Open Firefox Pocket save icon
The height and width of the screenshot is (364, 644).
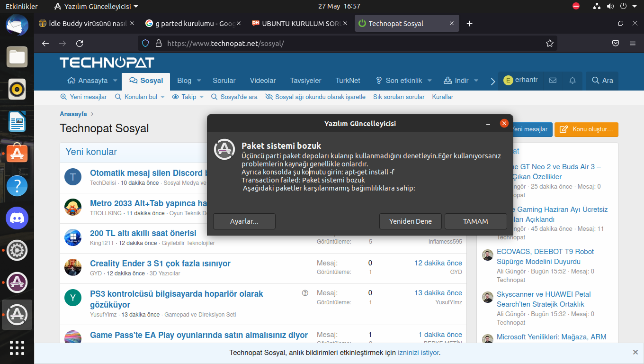pos(616,43)
